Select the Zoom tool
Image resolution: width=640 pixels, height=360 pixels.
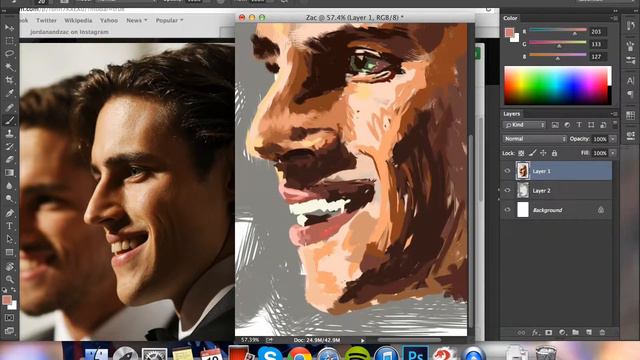pyautogui.click(x=9, y=280)
